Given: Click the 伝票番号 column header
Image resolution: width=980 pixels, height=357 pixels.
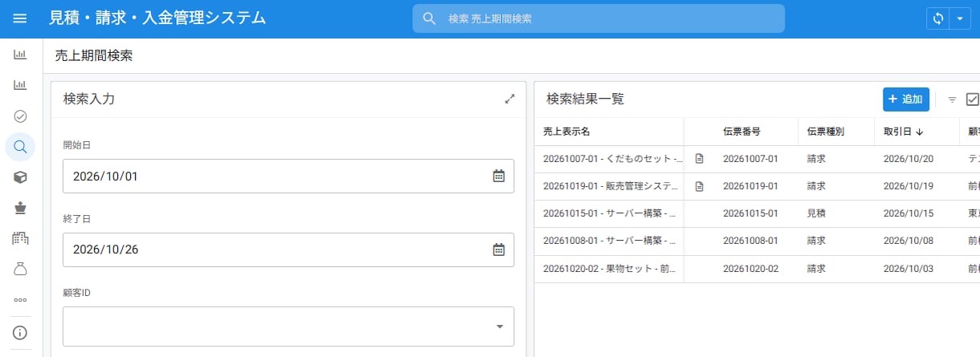Looking at the screenshot, I should [x=741, y=132].
